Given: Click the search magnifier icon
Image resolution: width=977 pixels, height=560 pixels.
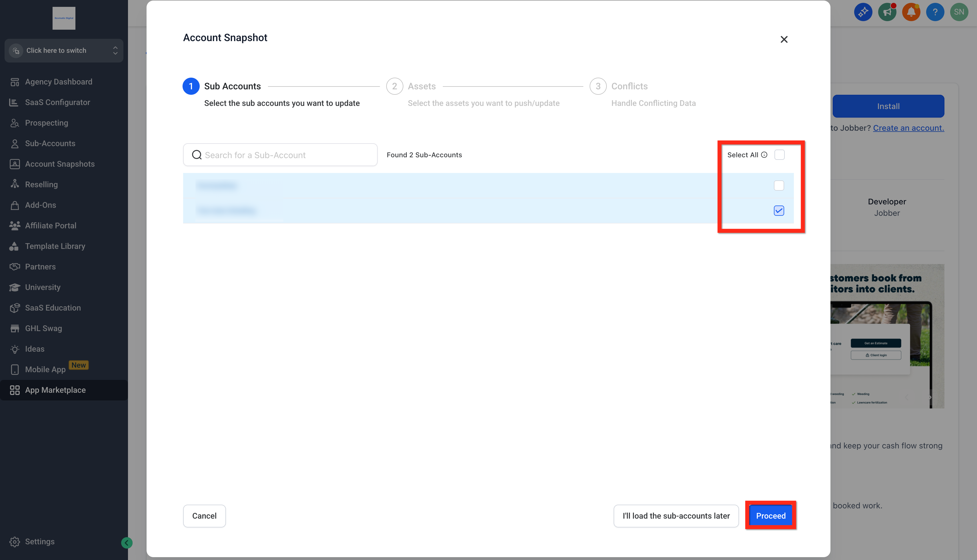Looking at the screenshot, I should coord(197,155).
